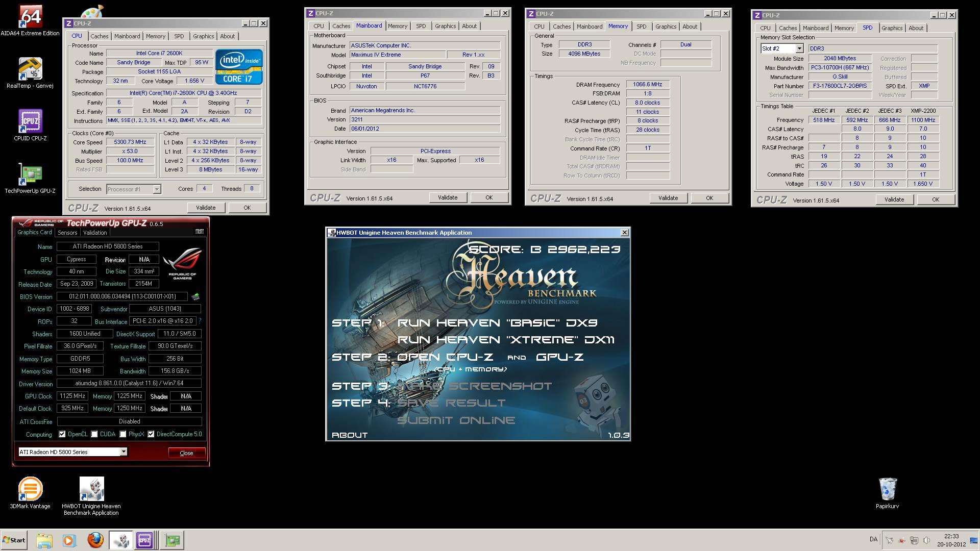This screenshot has height=551, width=980.
Task: Click Open CPU-Z in the Heaven app
Action: [445, 357]
